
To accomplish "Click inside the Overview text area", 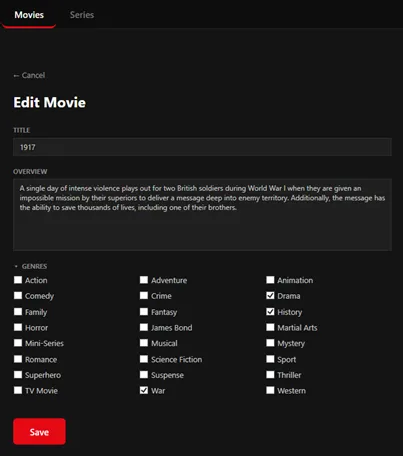I will pos(202,215).
